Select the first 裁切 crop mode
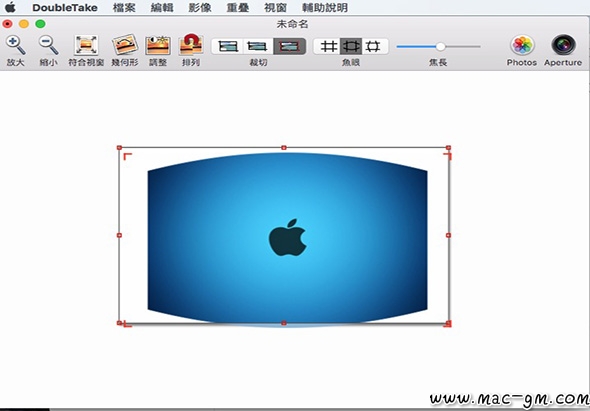 pos(228,46)
